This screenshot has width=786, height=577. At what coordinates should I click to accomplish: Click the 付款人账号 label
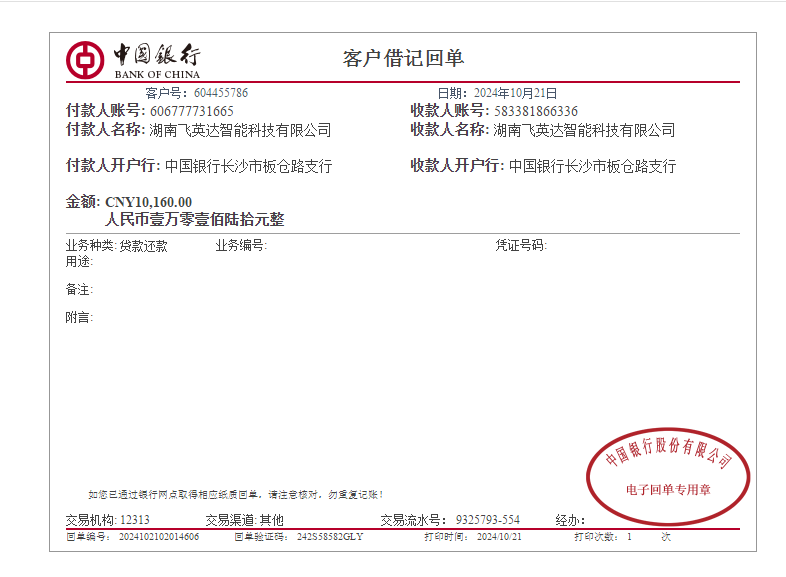[106, 110]
